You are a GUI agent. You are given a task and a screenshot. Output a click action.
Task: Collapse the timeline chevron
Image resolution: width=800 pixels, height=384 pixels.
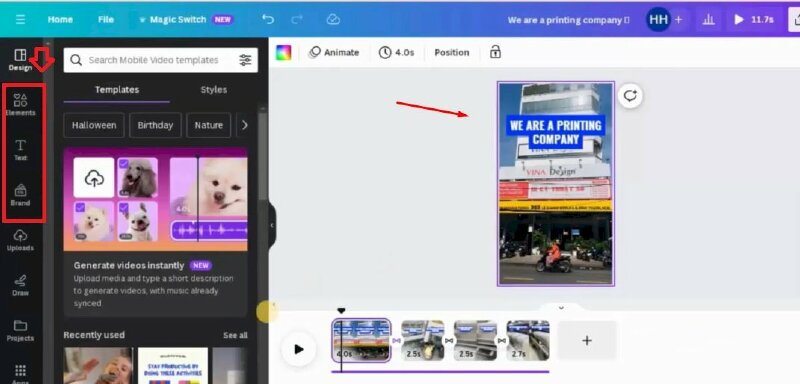(561, 308)
